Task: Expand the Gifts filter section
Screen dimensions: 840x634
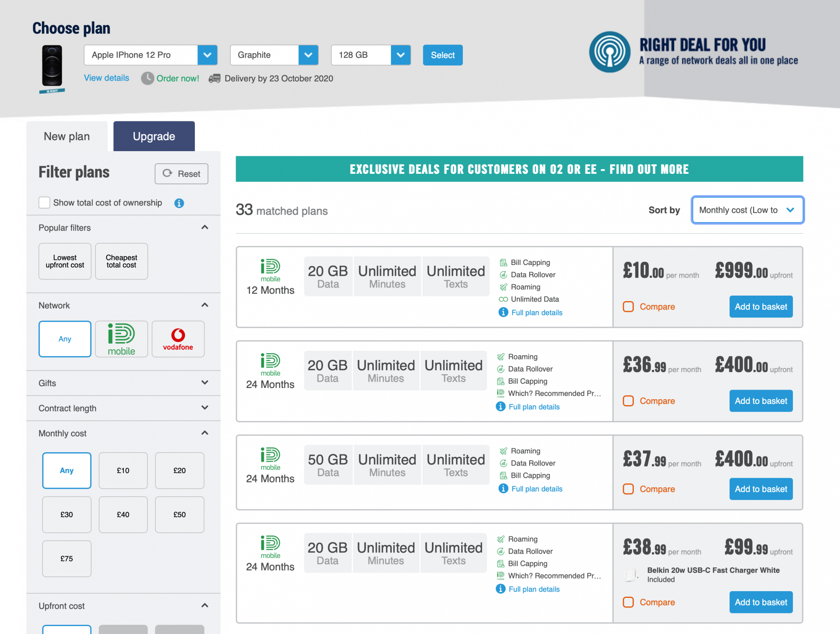Action: coord(205,383)
